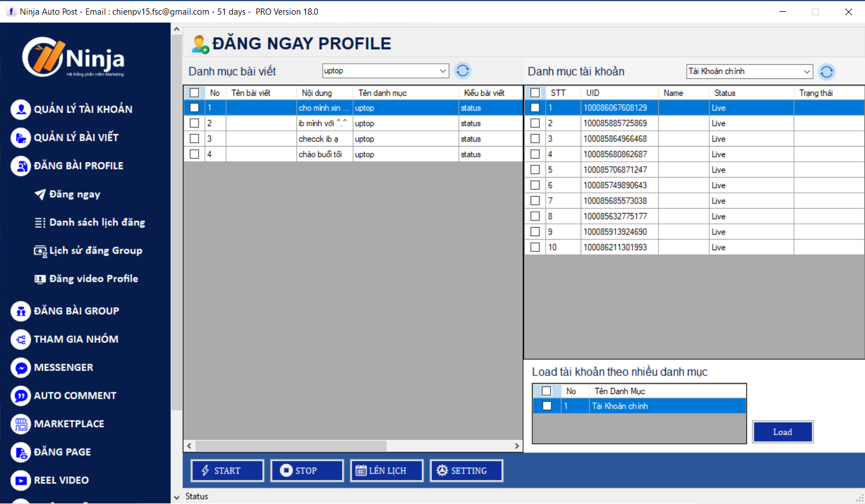Refresh the Danh mục bài viết list
Screen dimensions: 865x504
(x=463, y=70)
